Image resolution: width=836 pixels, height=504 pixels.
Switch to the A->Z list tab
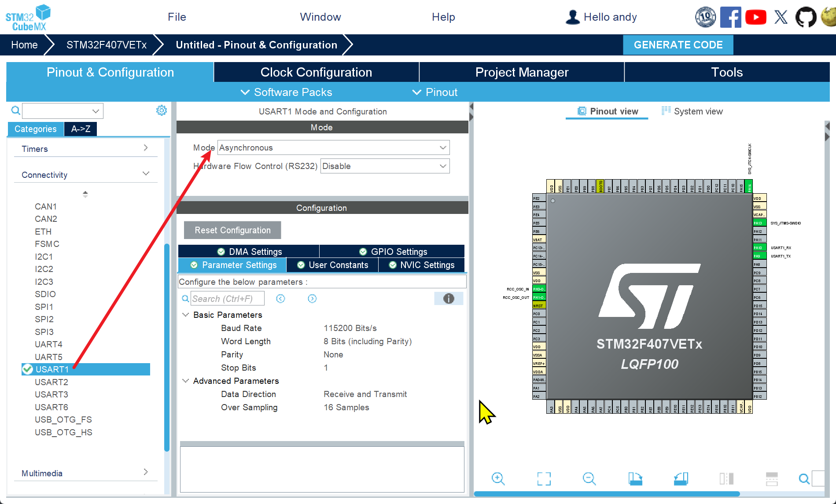click(81, 129)
